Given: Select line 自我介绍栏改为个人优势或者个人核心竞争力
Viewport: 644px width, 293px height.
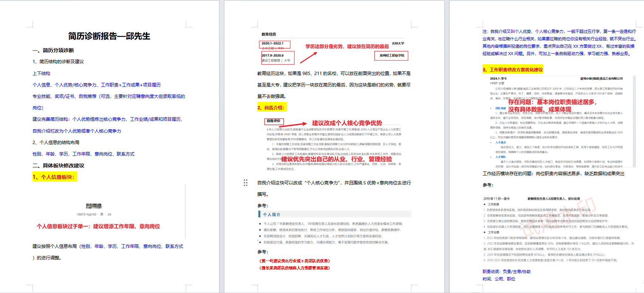Looking at the screenshot, I should tap(77, 131).
